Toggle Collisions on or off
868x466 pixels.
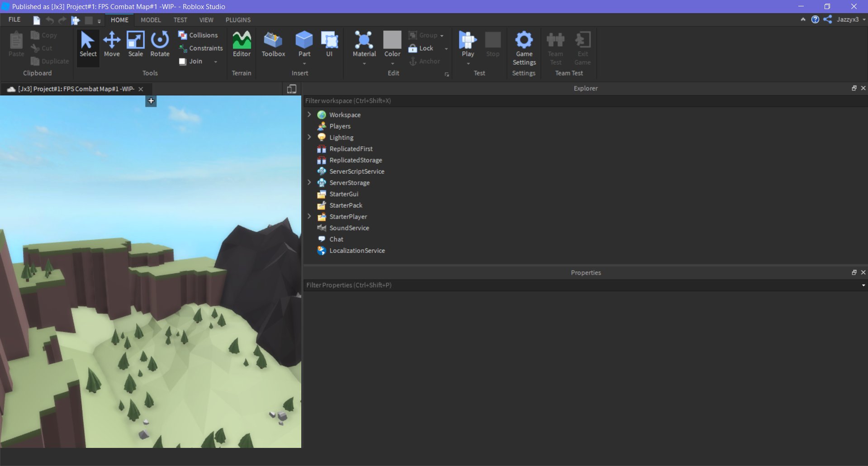pos(198,35)
